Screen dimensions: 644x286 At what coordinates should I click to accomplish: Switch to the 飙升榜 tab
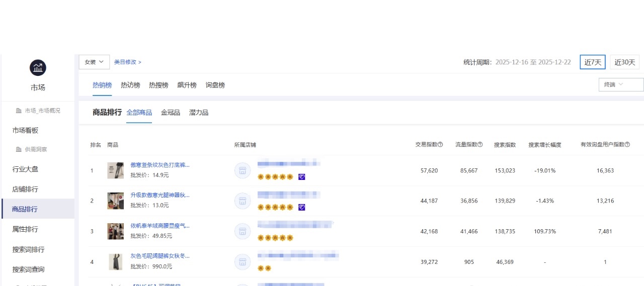(x=187, y=85)
